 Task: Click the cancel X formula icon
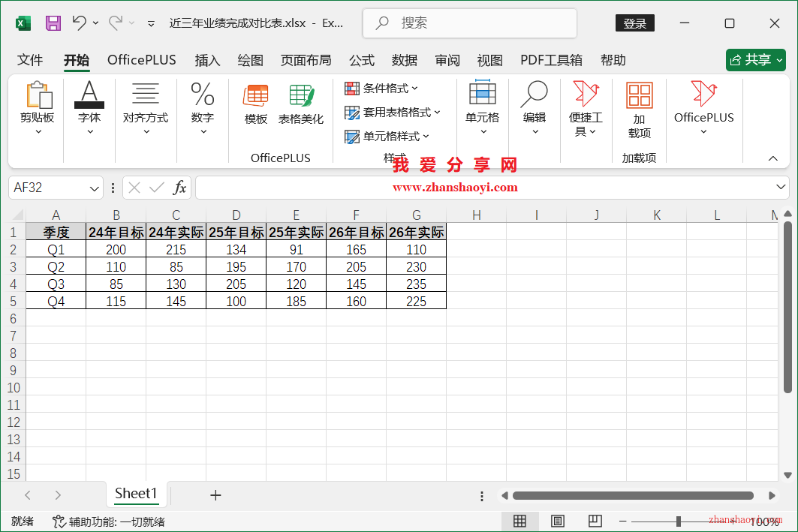pyautogui.click(x=134, y=188)
